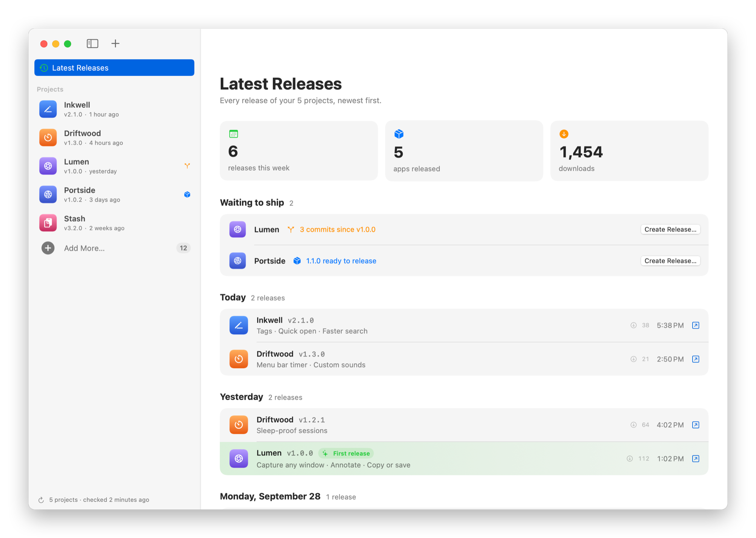This screenshot has width=756, height=538.
Task: Click '3 commits since v1.0.0' text
Action: pyautogui.click(x=338, y=229)
